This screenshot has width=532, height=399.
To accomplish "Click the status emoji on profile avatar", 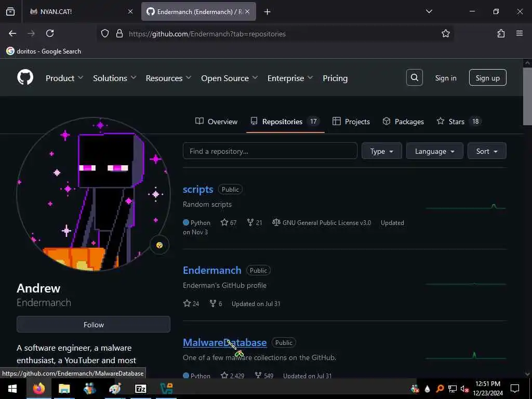I will click(x=159, y=245).
